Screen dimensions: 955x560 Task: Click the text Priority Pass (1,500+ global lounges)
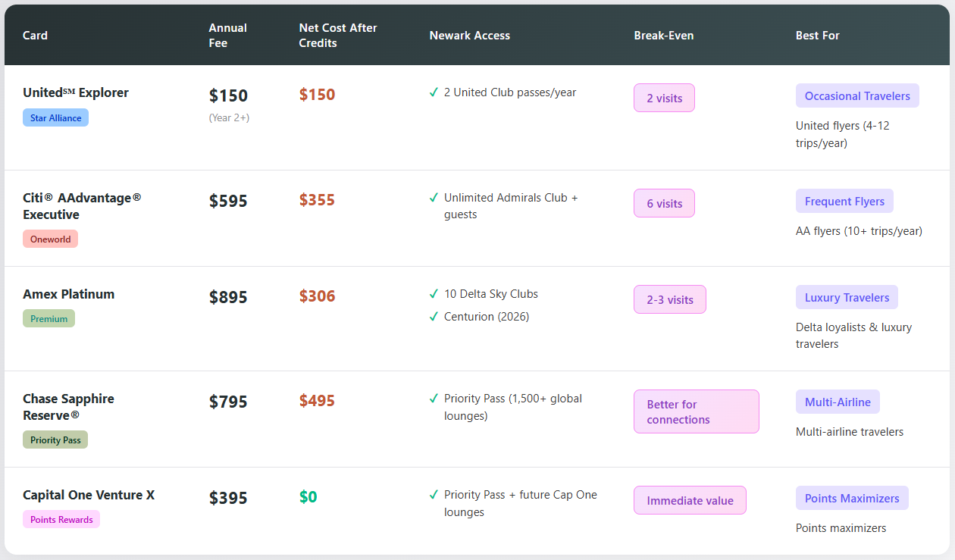513,407
